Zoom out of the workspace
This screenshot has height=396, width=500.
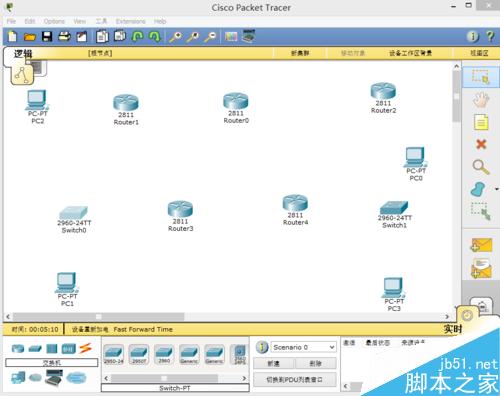pos(210,37)
